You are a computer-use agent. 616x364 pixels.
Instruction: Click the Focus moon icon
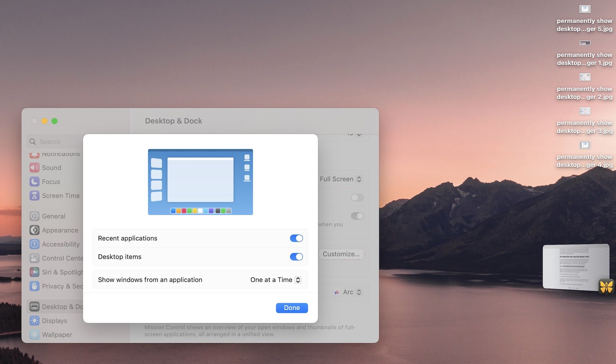(34, 182)
